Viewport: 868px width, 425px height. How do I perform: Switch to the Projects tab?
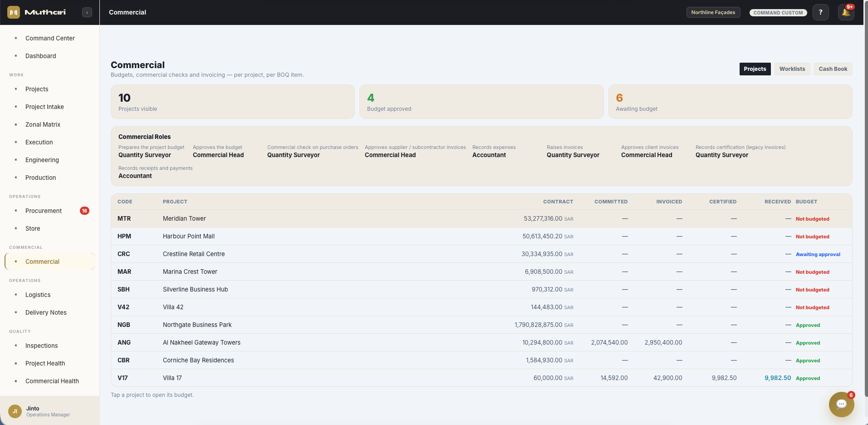pos(755,69)
